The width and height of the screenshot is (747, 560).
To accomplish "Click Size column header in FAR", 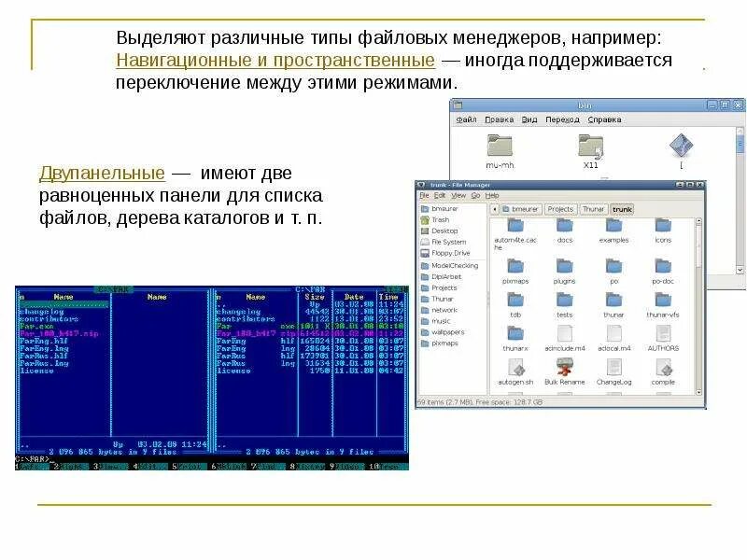I will point(315,297).
